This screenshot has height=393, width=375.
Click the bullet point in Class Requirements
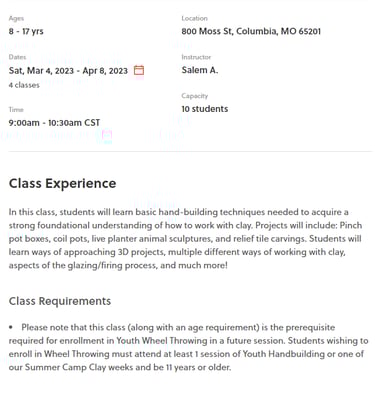11,327
